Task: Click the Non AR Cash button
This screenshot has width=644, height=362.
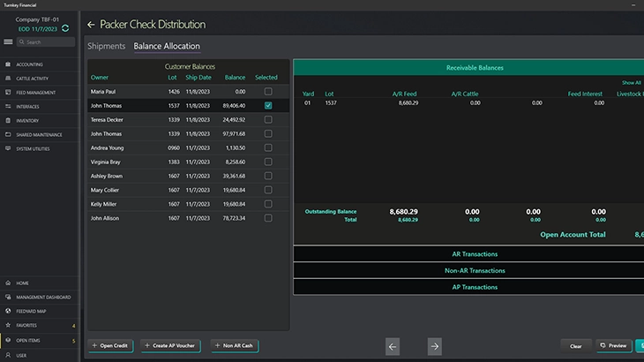Action: [234, 345]
